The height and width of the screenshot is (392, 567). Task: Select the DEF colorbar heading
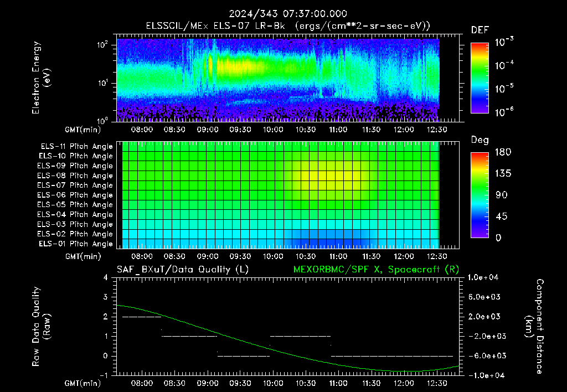point(480,30)
